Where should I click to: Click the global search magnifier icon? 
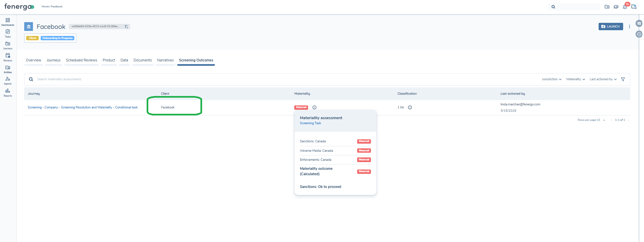553,7
